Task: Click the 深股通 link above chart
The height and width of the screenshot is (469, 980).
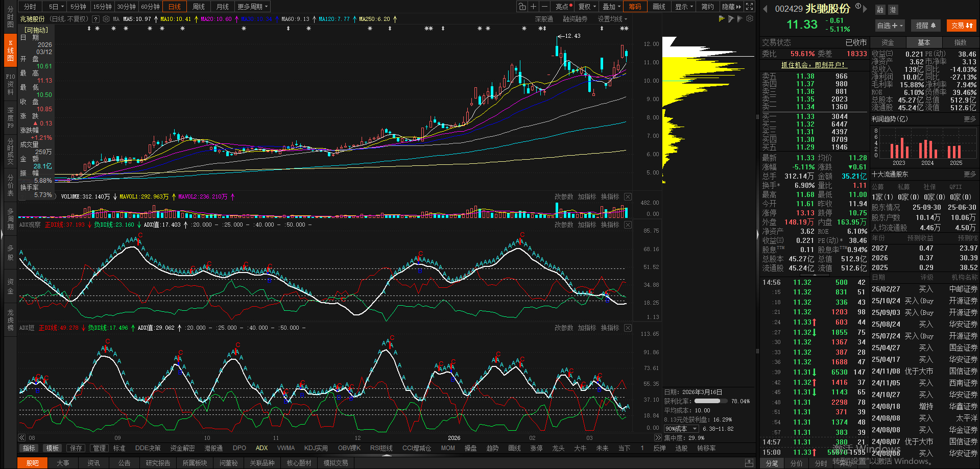Action: click(544, 19)
